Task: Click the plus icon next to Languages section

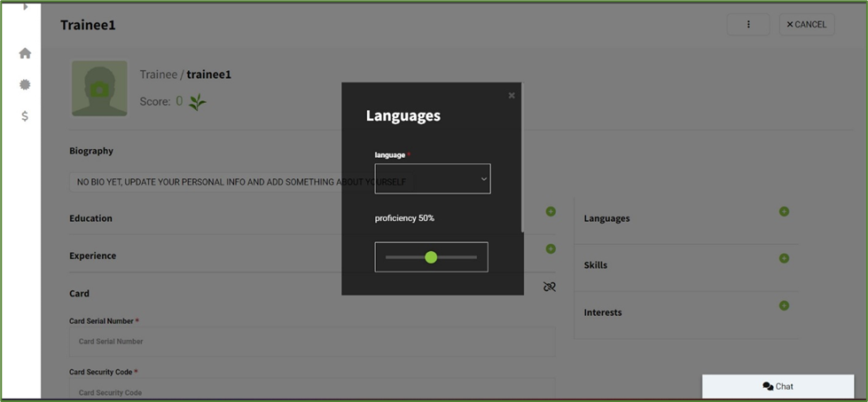Action: [784, 212]
